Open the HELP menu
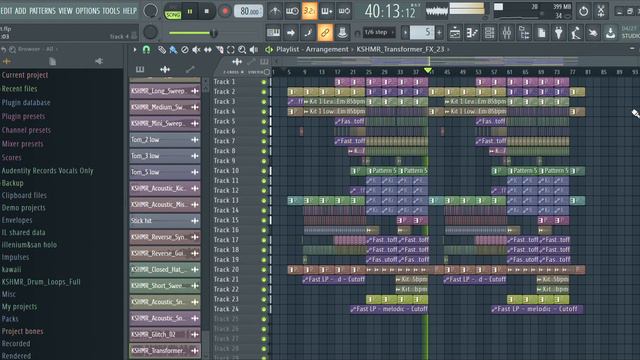The height and width of the screenshot is (360, 640). pos(130,11)
